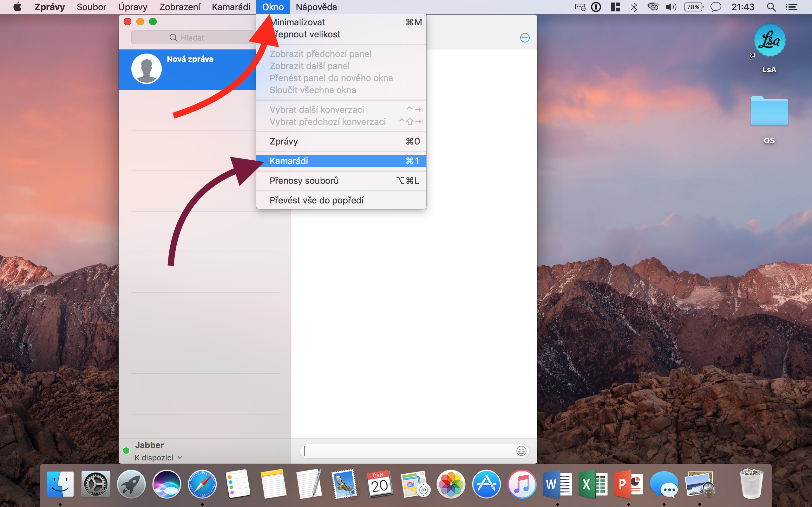Click the Bluetooth status icon

(634, 7)
